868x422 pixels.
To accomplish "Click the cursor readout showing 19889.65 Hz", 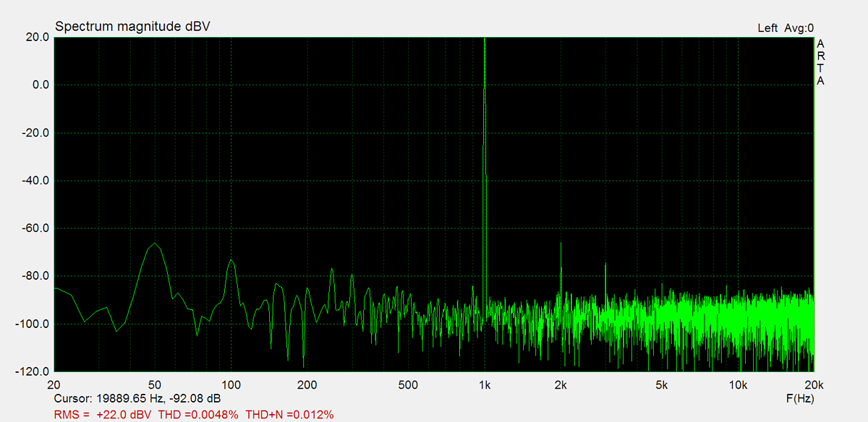I will tap(138, 399).
